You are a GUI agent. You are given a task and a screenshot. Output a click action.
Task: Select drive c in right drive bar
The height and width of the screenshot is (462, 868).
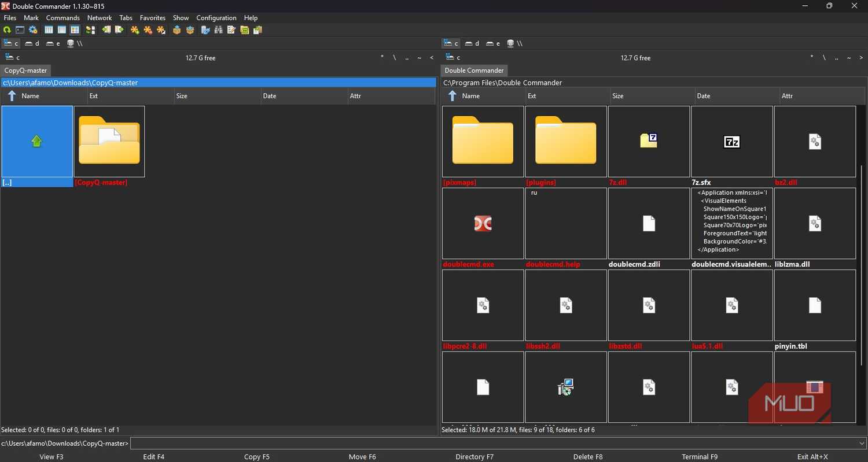point(451,43)
